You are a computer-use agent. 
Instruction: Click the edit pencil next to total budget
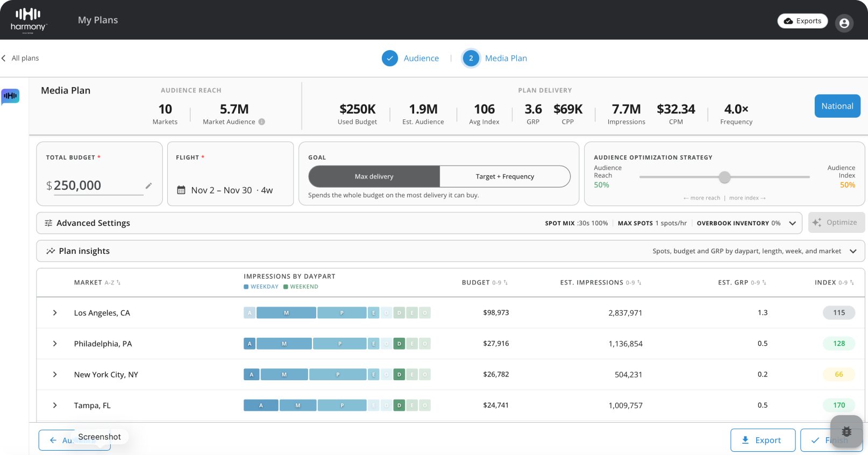pyautogui.click(x=148, y=186)
